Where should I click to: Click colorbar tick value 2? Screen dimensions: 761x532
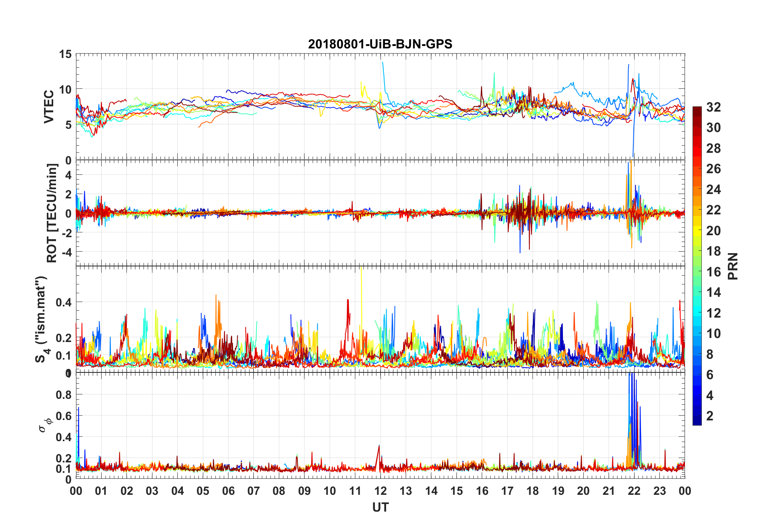pyautogui.click(x=710, y=416)
